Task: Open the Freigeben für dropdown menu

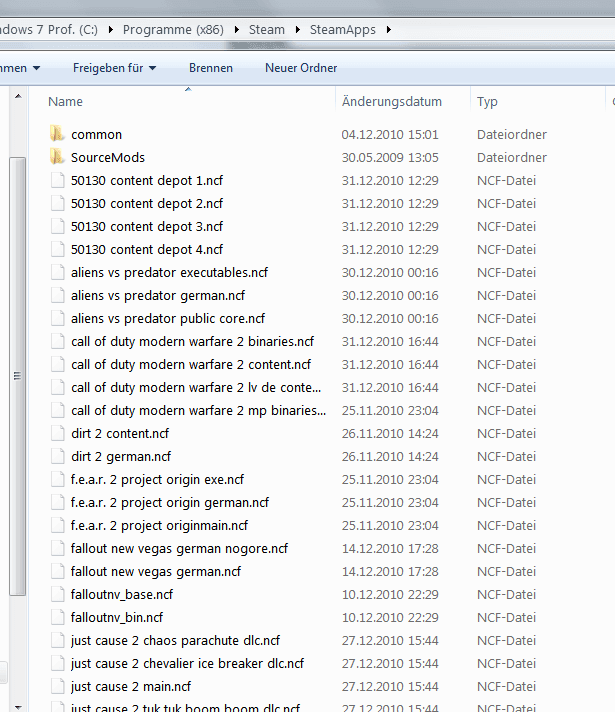Action: (x=114, y=68)
